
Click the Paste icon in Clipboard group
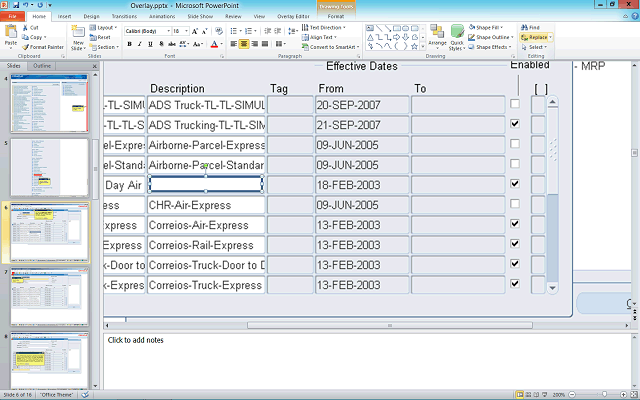tap(10, 35)
